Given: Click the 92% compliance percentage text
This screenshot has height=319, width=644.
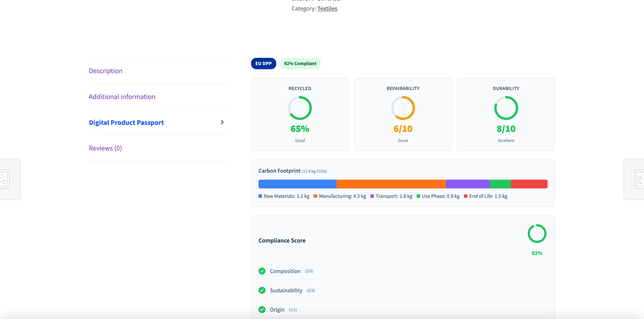Looking at the screenshot, I should 537,253.
